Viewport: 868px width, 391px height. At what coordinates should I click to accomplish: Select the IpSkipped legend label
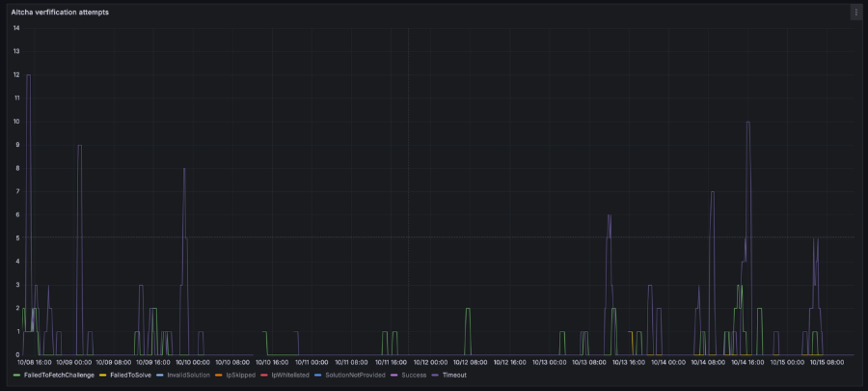240,375
